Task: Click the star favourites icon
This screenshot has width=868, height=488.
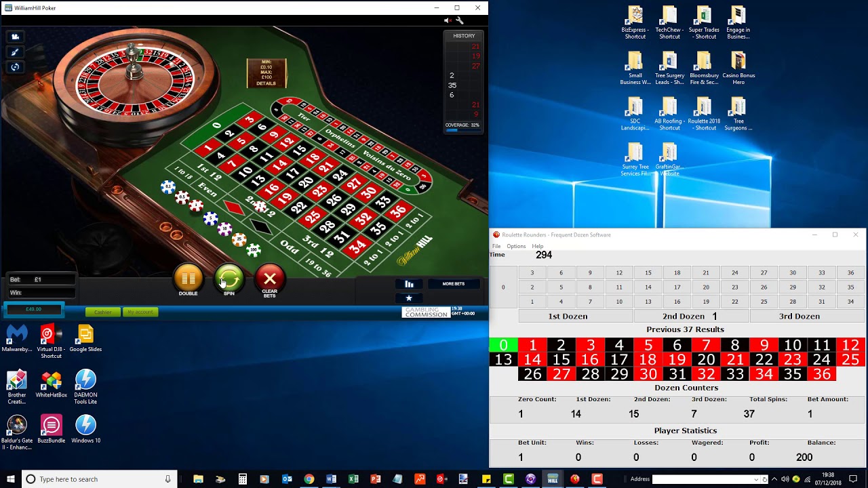Action: click(409, 298)
